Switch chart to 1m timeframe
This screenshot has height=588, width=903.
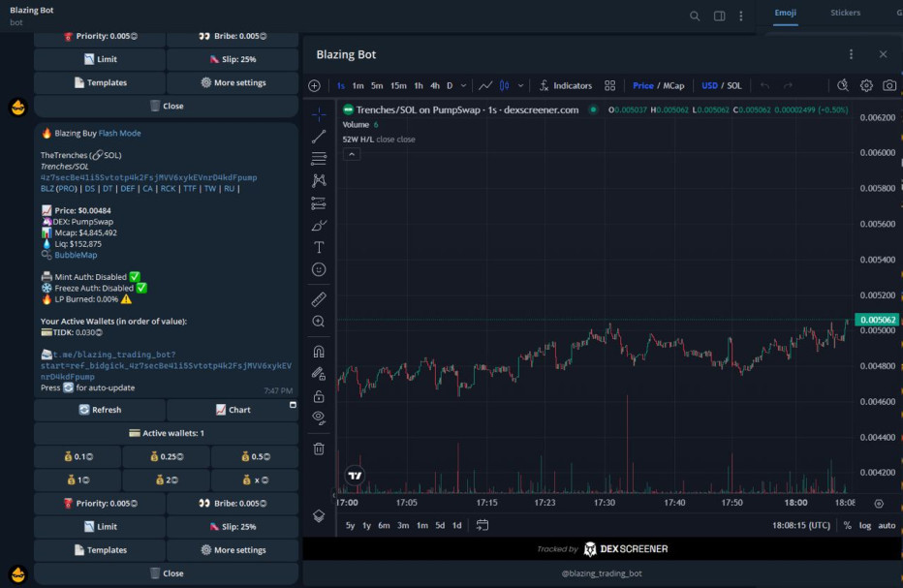point(358,86)
